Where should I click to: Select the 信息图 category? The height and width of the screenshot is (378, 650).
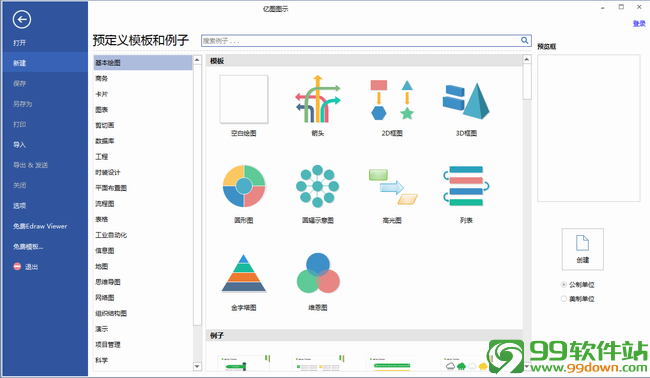click(104, 250)
